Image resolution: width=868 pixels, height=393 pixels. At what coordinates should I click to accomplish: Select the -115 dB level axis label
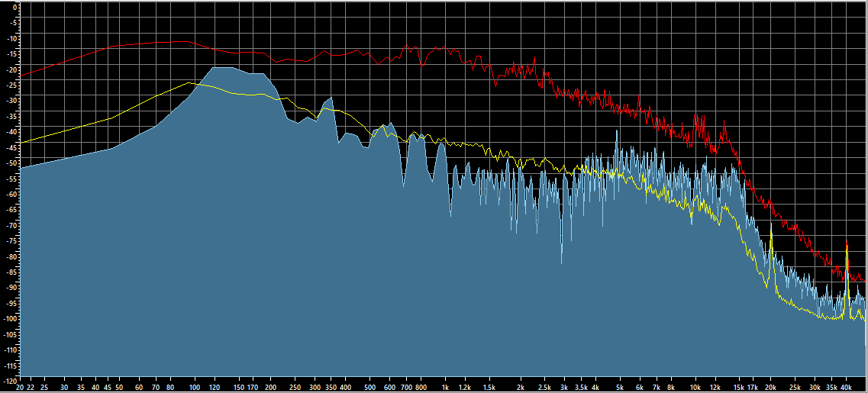click(11, 366)
